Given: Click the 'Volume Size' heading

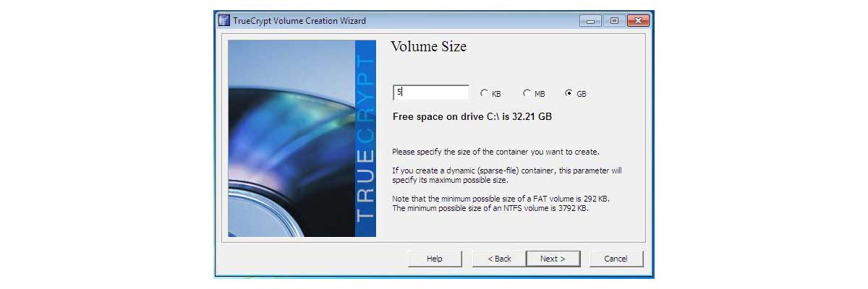Looking at the screenshot, I should tap(428, 47).
